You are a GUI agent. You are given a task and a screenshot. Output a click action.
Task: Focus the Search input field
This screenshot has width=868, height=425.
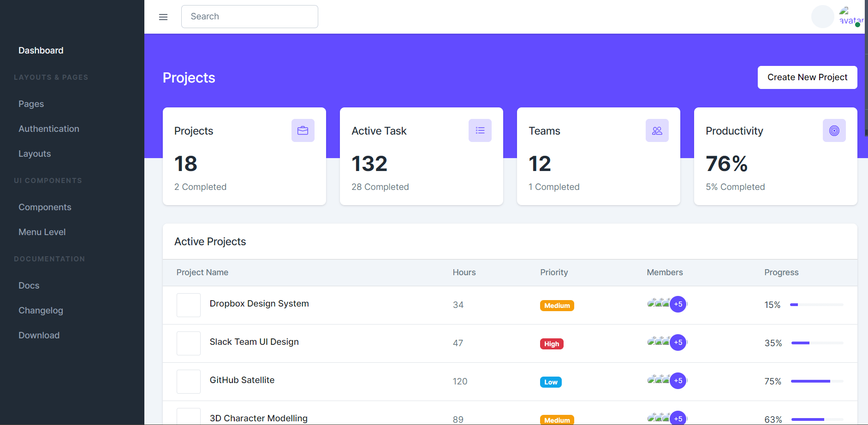[250, 17]
